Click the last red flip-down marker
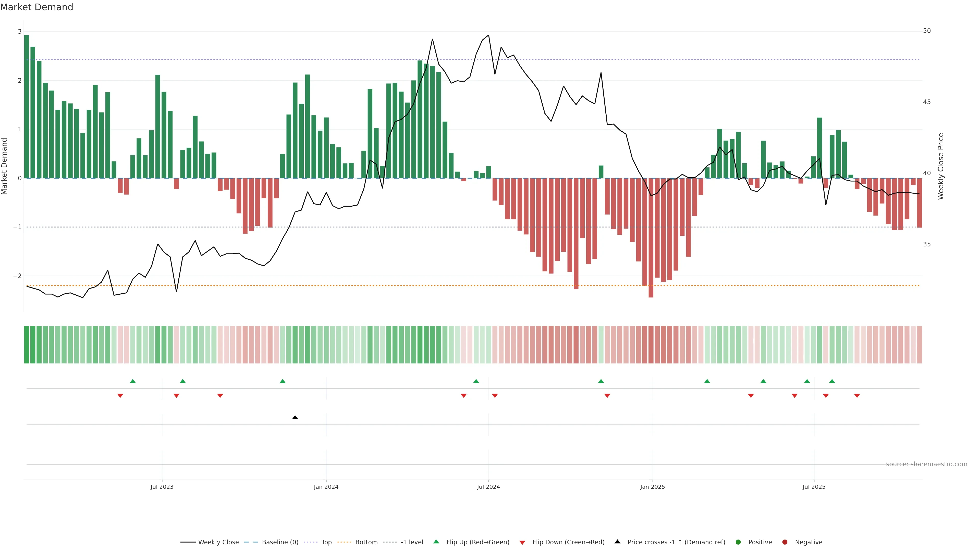This screenshot has width=980, height=551. 857,396
